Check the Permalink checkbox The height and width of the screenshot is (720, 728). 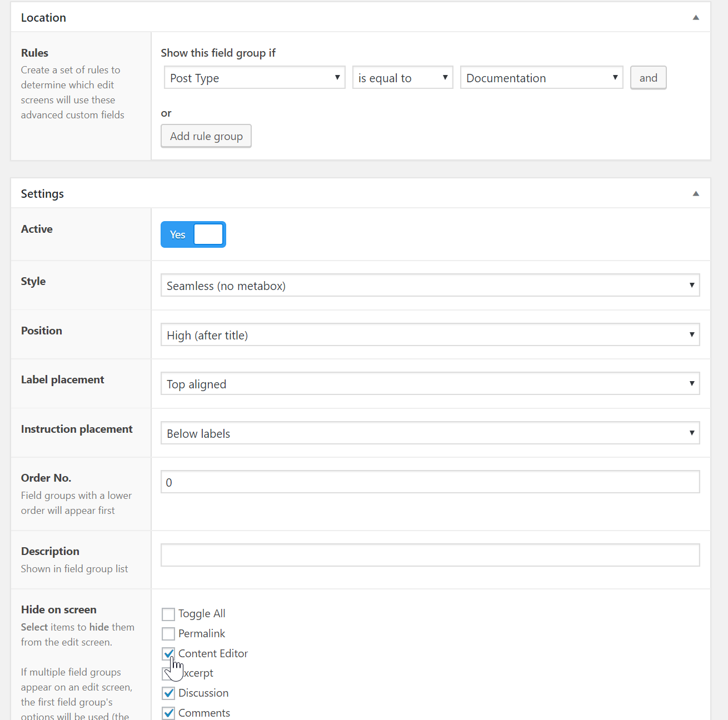(x=168, y=633)
